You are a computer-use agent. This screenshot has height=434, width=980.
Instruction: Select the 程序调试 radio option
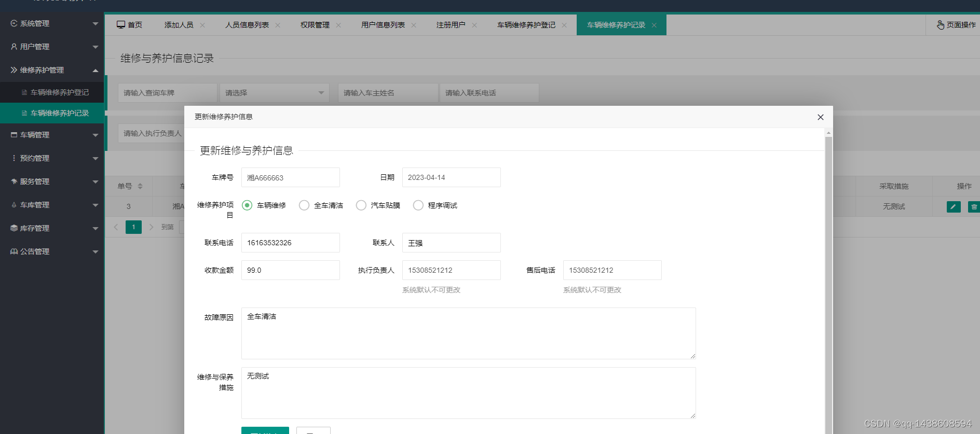418,205
